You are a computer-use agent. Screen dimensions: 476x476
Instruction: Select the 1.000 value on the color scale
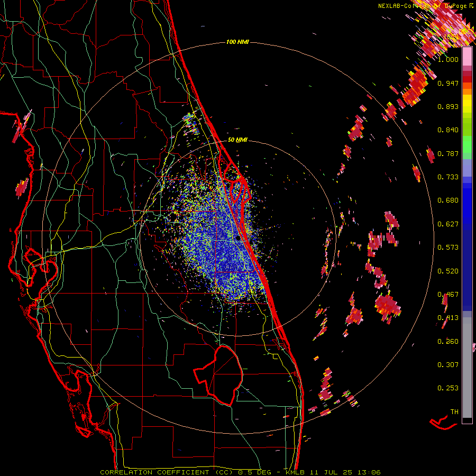point(448,59)
